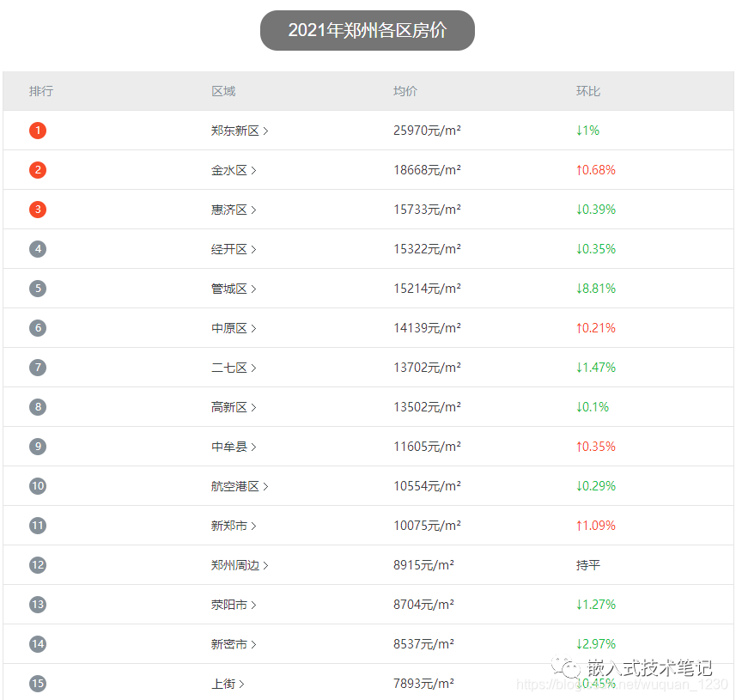Click the ↓0.1% change value

point(593,406)
